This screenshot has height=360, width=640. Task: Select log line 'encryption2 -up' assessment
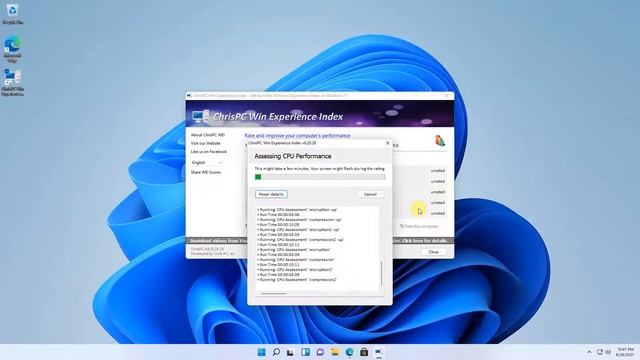click(298, 230)
